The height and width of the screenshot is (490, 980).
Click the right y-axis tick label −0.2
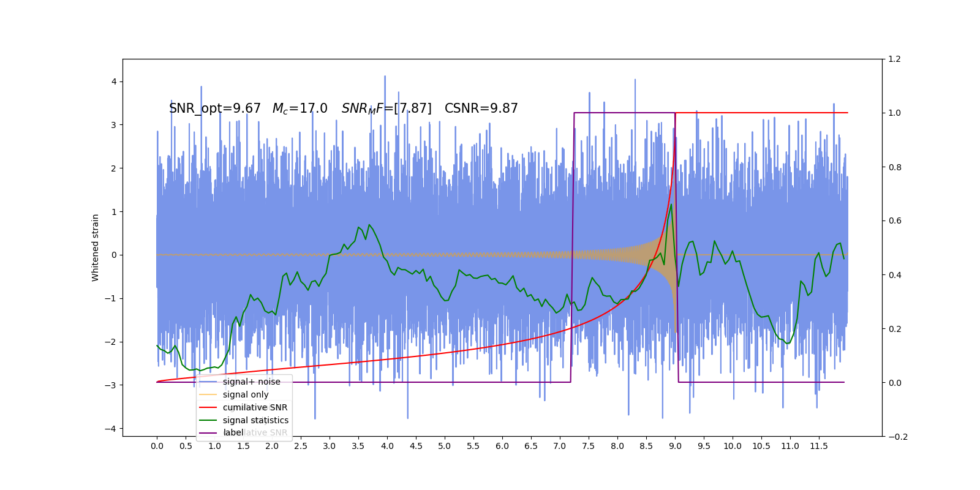point(898,437)
